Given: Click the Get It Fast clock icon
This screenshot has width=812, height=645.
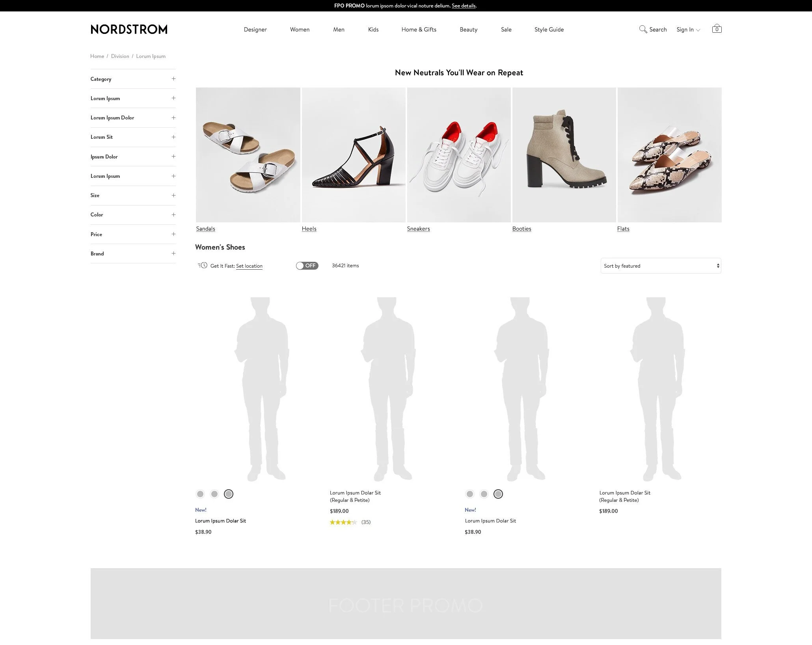Looking at the screenshot, I should pos(203,265).
